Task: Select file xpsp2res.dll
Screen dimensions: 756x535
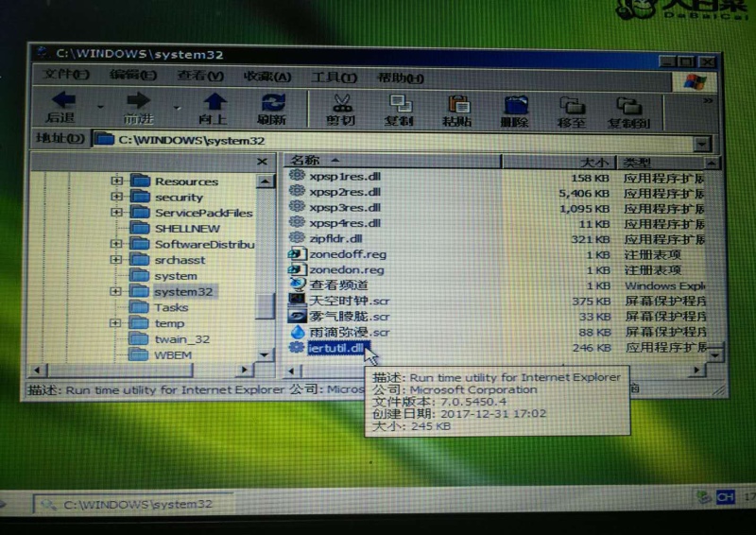Action: coord(345,192)
